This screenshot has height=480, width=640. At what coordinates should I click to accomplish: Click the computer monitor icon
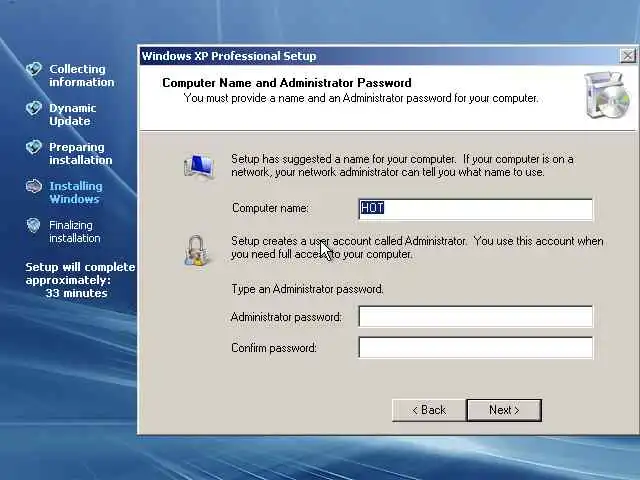click(x=199, y=166)
